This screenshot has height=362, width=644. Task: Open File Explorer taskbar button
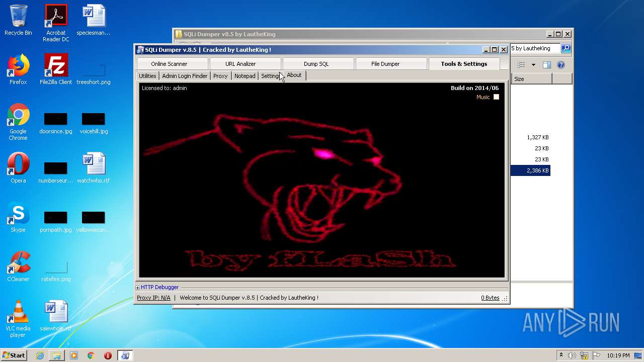[57, 355]
